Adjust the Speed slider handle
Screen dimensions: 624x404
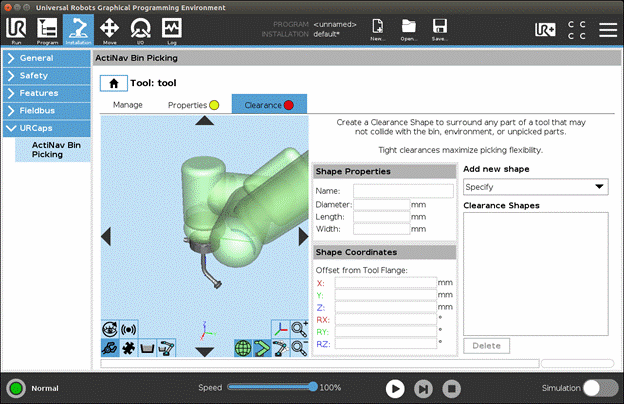313,386
